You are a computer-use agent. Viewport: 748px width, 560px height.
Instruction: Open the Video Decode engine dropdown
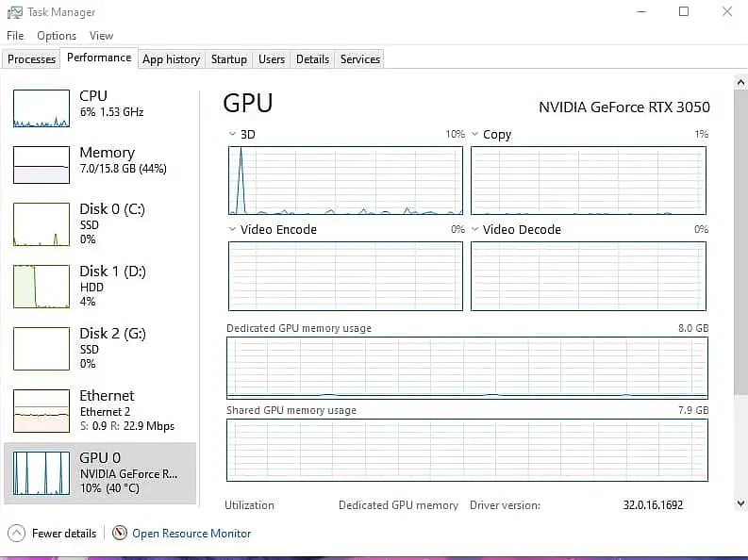pyautogui.click(x=474, y=229)
